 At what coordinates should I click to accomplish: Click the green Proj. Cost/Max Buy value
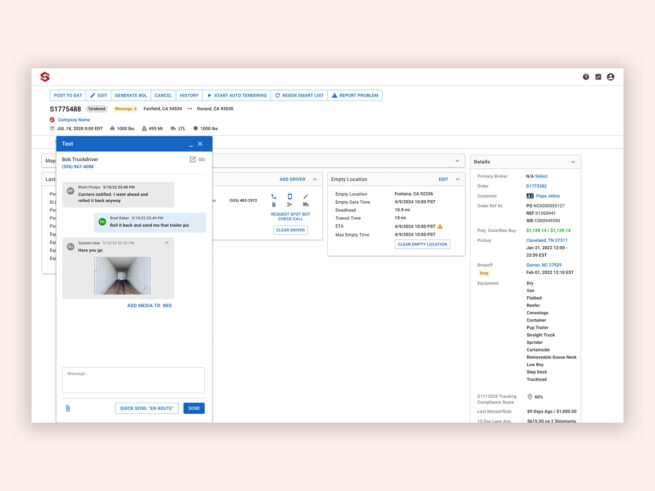(x=548, y=230)
